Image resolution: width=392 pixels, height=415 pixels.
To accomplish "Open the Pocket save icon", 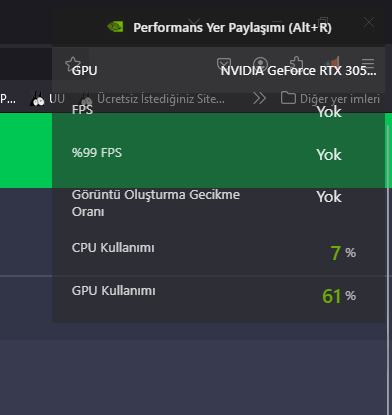I will tap(224, 63).
